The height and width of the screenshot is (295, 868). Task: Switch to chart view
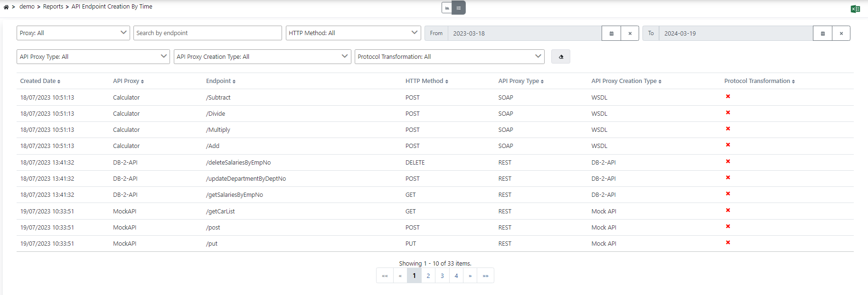pyautogui.click(x=447, y=8)
